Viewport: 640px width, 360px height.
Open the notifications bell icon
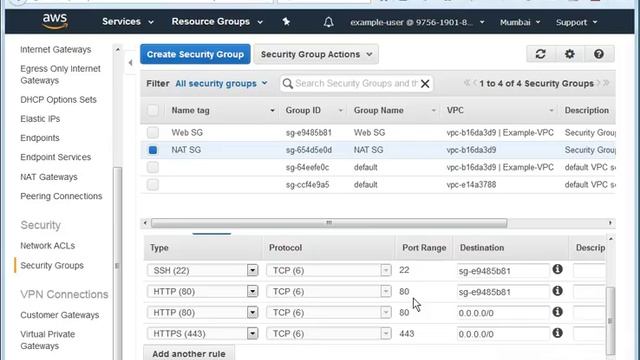click(329, 22)
